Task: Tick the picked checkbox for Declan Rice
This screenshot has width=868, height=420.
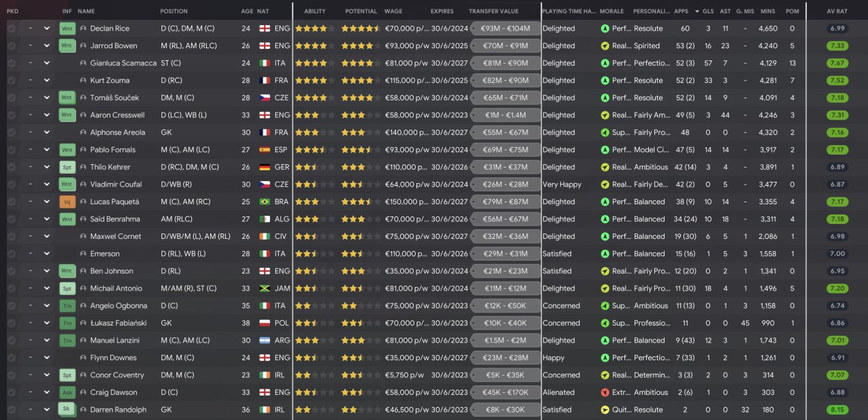Action: (x=12, y=28)
